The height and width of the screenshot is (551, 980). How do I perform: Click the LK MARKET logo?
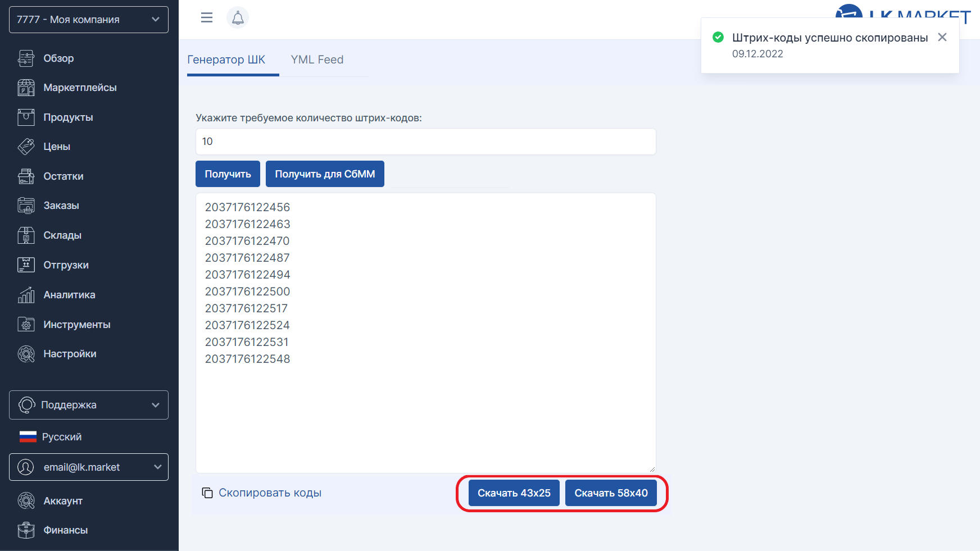coord(903,14)
